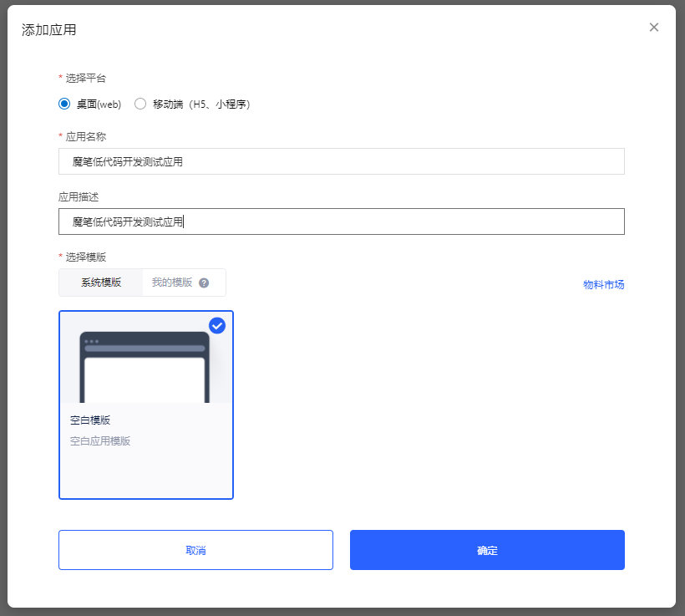The height and width of the screenshot is (616, 685).
Task: Click the 取消 button
Action: (195, 550)
